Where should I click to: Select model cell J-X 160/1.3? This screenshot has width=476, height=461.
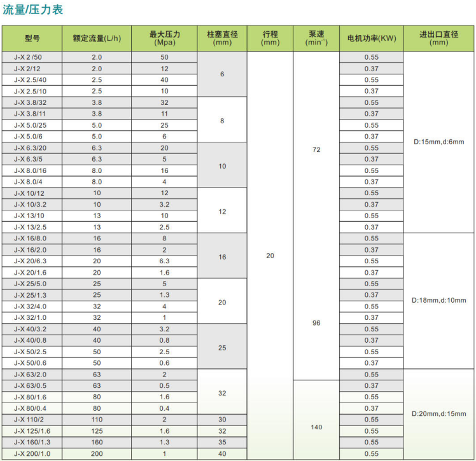(x=32, y=443)
